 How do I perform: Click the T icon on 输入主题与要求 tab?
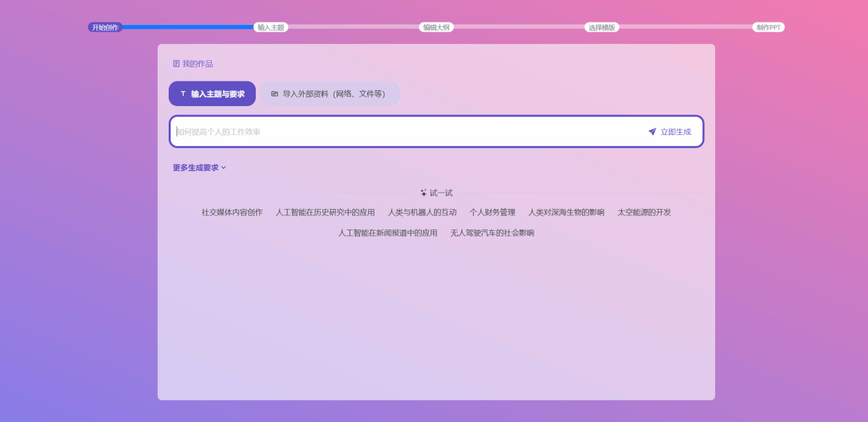pyautogui.click(x=183, y=94)
